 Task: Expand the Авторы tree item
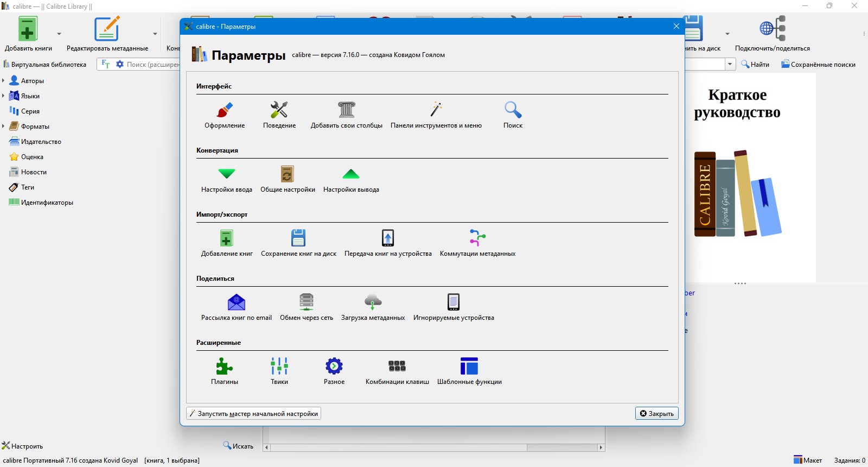[x=3, y=80]
